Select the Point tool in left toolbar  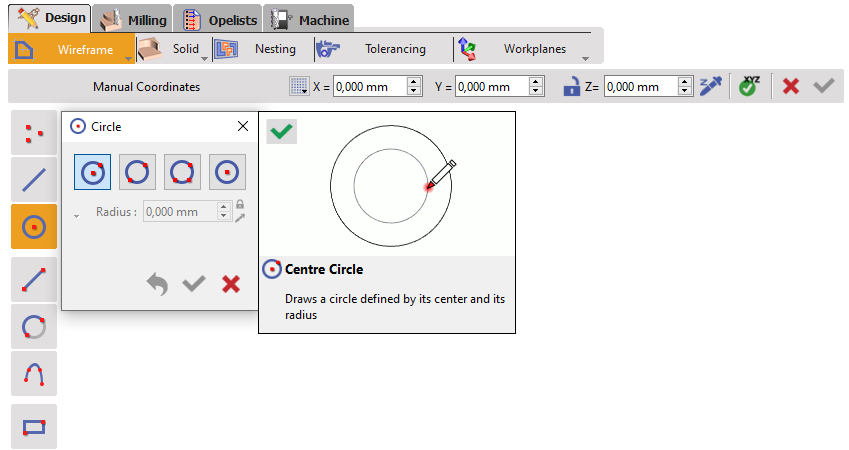[x=33, y=134]
